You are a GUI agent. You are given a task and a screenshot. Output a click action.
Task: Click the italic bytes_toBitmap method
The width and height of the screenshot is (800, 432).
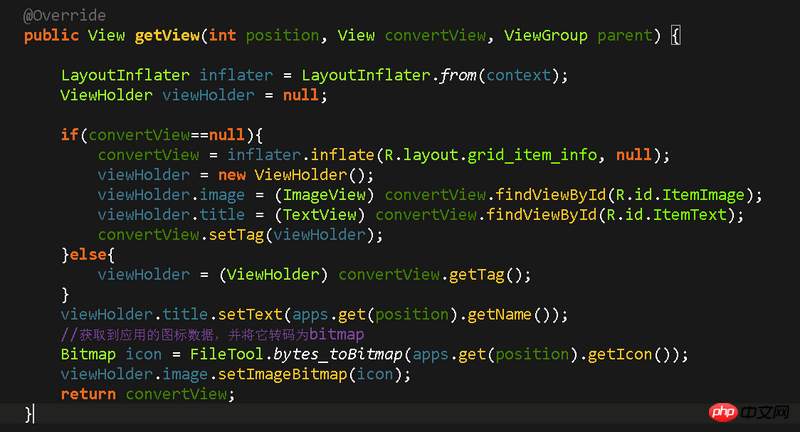click(338, 353)
